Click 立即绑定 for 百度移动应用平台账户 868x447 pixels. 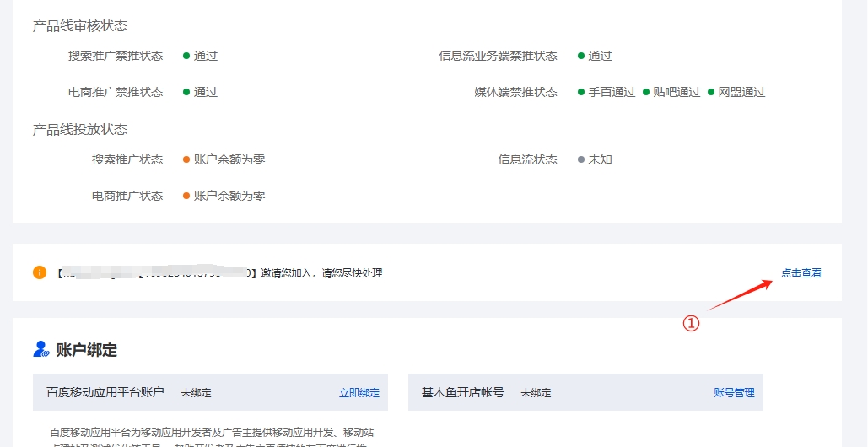click(x=359, y=392)
